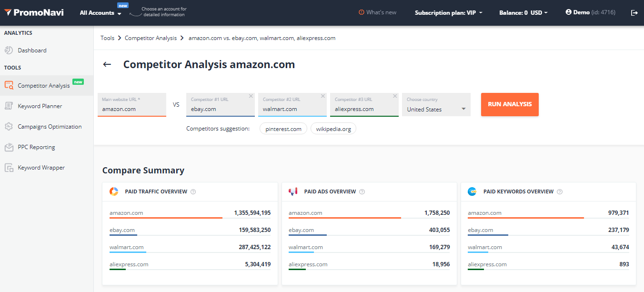Click the Campaigns Optimization gear icon

point(9,127)
